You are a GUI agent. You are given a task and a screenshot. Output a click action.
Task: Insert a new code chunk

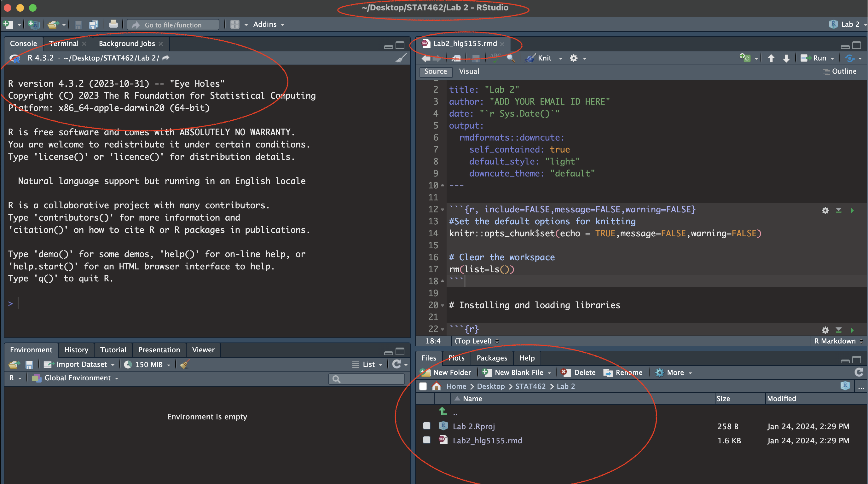[745, 58]
